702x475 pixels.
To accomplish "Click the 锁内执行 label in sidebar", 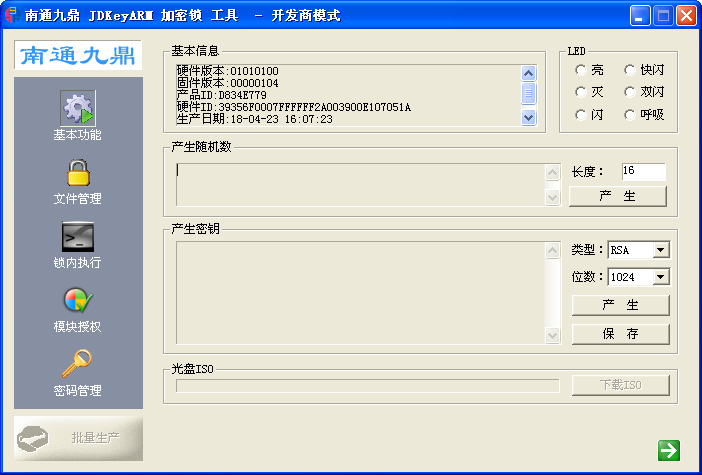I will 77,263.
